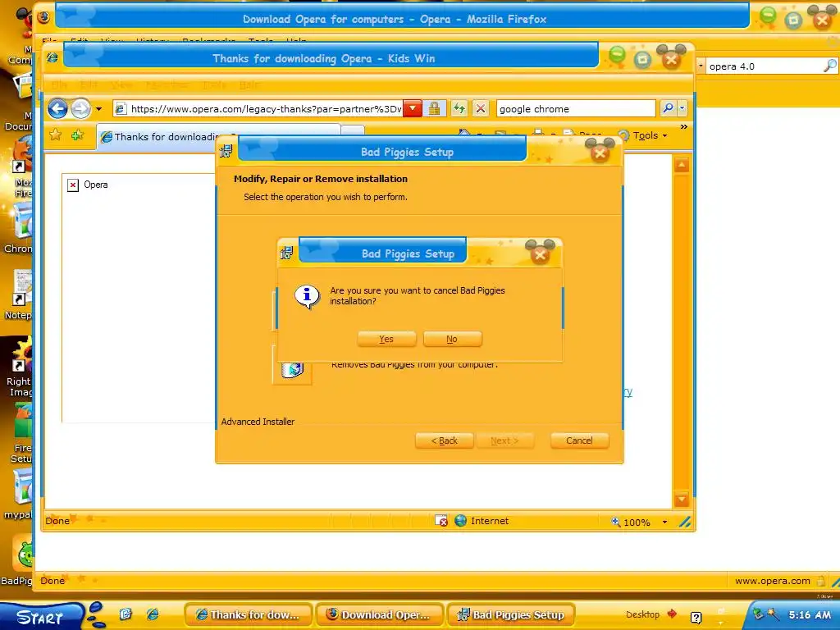Viewport: 840px width, 630px height.
Task: Select the 'Thanks for downloading' tab
Action: tap(161, 137)
